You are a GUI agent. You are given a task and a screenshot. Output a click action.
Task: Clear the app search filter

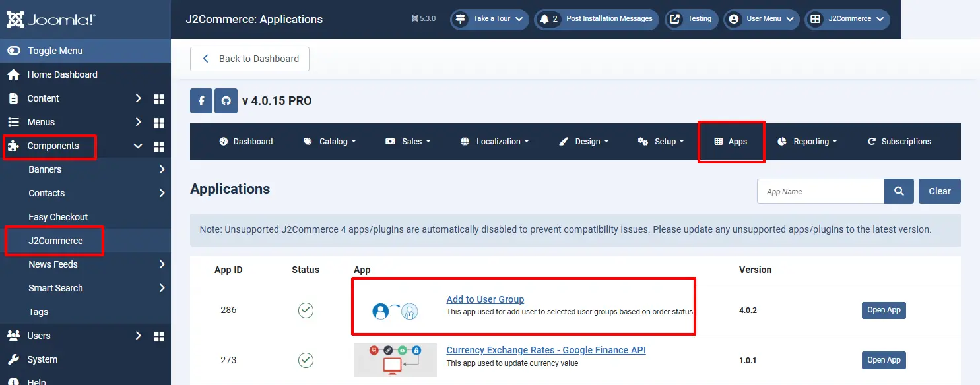(x=940, y=191)
